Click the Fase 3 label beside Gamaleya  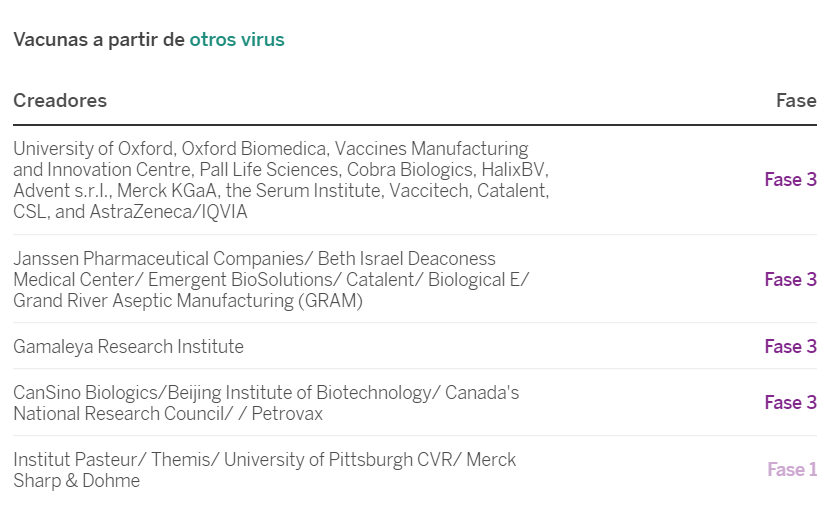coord(790,347)
